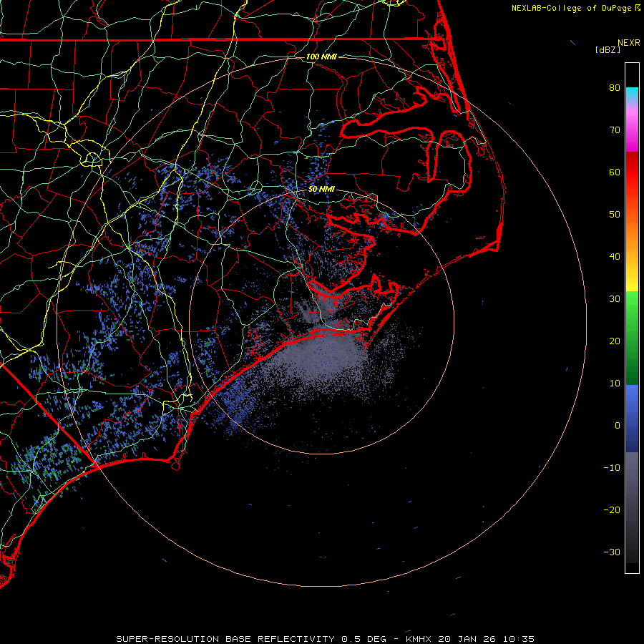Click the 70 dBZ scale value
This screenshot has width=644, height=644.
(615, 130)
